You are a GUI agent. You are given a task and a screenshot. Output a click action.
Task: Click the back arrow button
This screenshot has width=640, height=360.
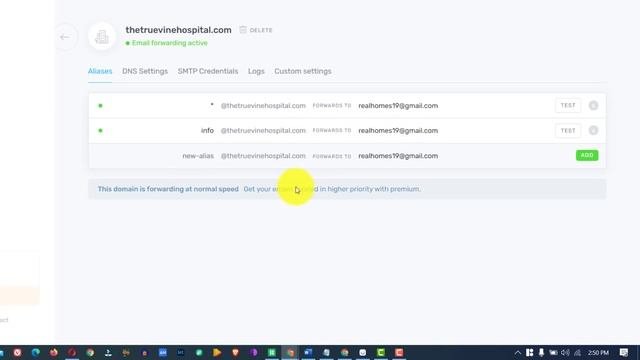[64, 37]
